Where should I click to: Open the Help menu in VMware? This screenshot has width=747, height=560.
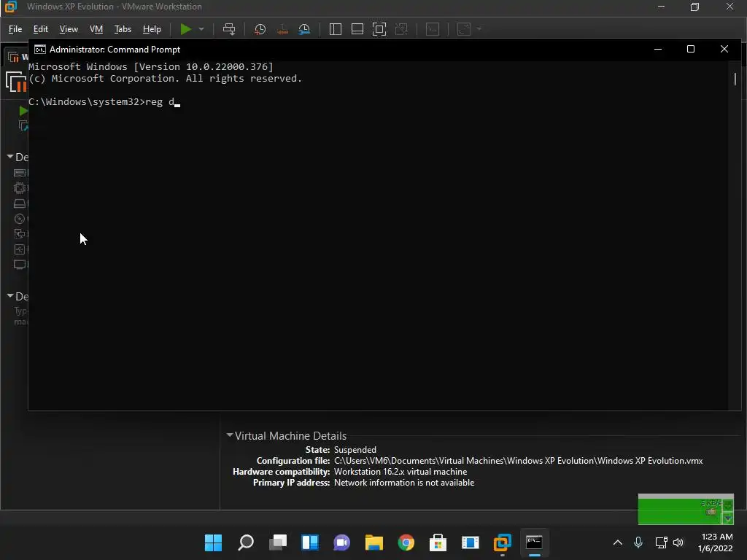point(152,29)
